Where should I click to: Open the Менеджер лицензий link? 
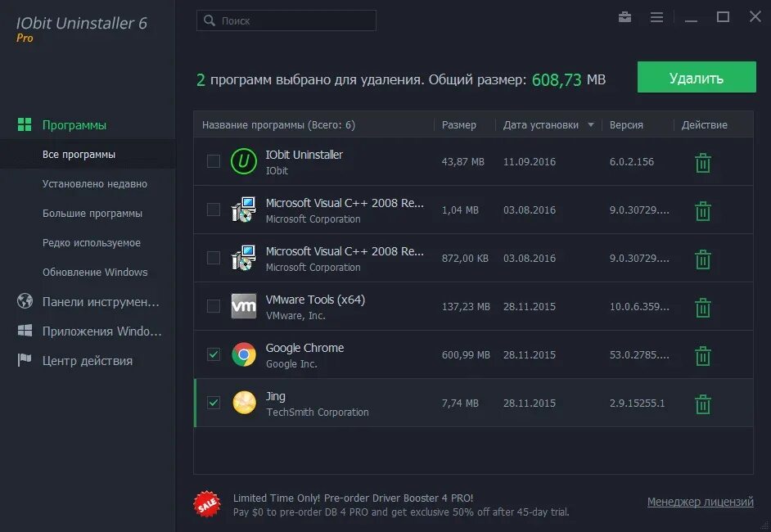[700, 502]
